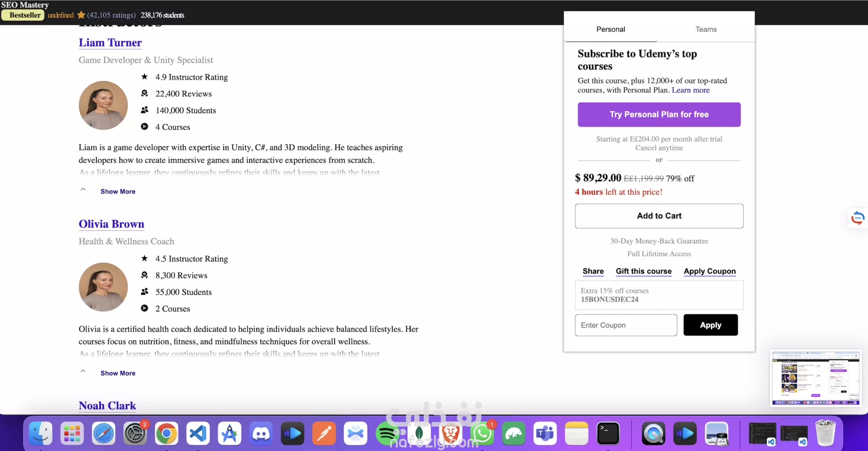Image resolution: width=868 pixels, height=451 pixels.
Task: Click the 15BONUSDEC24 coupon code text
Action: click(609, 300)
